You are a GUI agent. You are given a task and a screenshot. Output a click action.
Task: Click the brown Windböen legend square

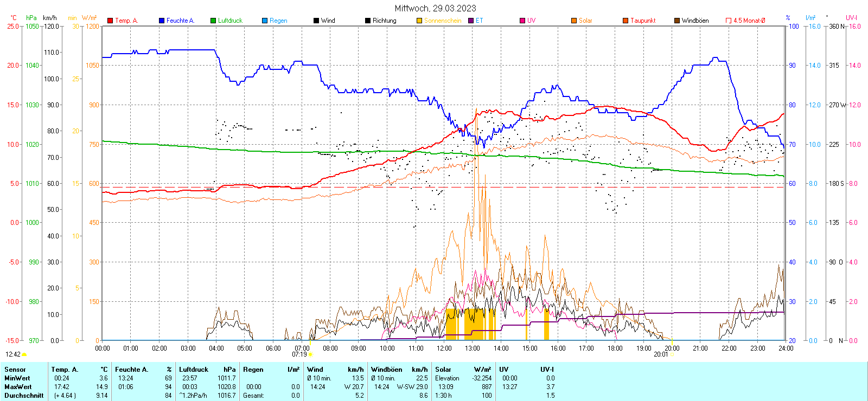(677, 21)
